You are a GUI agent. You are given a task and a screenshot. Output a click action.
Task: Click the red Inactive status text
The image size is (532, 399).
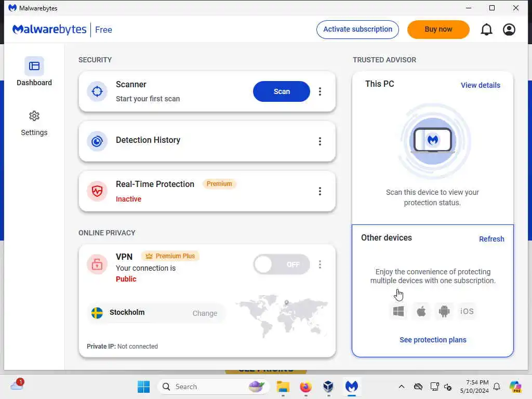pos(129,199)
